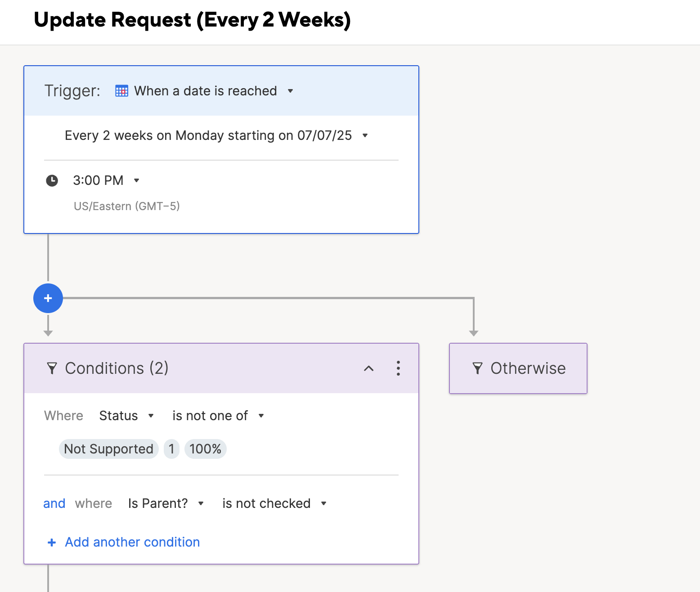Change the 'is not one of' operator dropdown
700x592 pixels.
click(218, 416)
